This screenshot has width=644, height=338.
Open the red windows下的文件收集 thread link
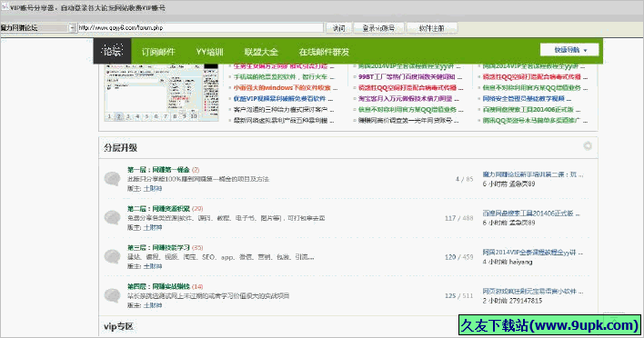(285, 88)
